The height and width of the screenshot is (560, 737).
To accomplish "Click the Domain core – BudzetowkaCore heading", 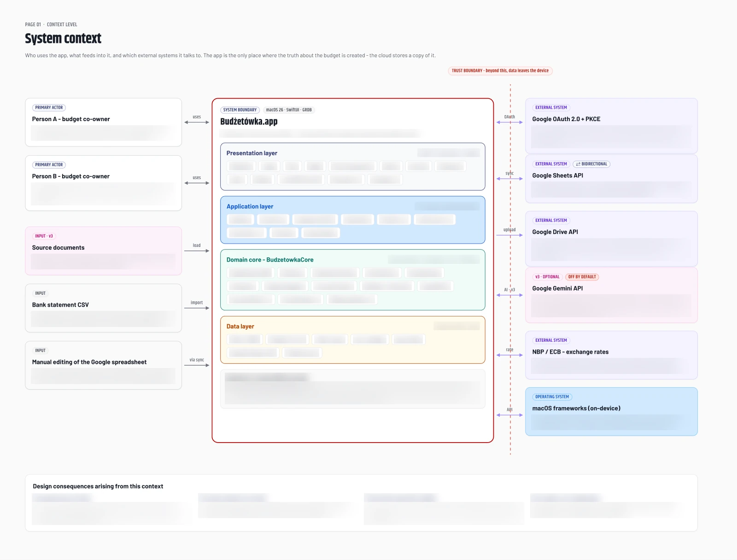I will point(270,260).
